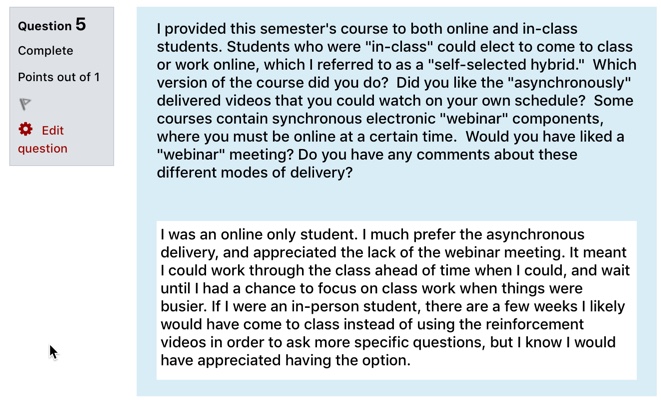
Task: Click the final line "have appreciated having the option."
Action: pyautogui.click(x=285, y=360)
